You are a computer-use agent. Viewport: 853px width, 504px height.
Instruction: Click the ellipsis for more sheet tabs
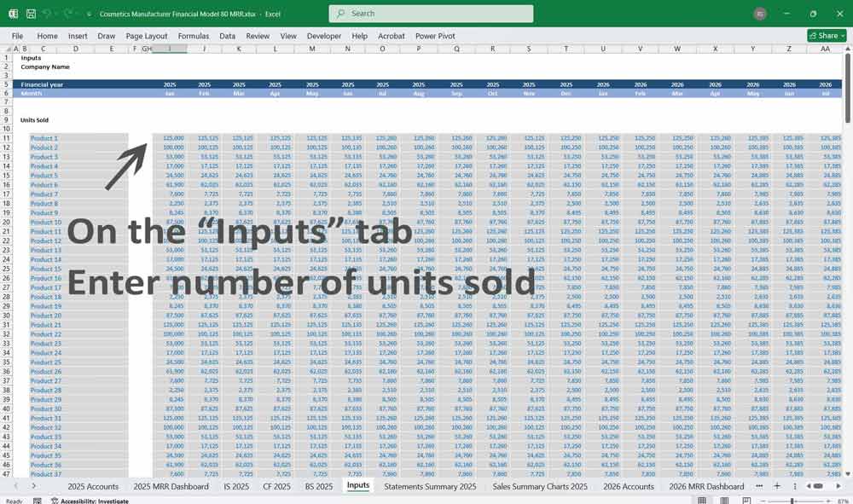[x=759, y=486]
